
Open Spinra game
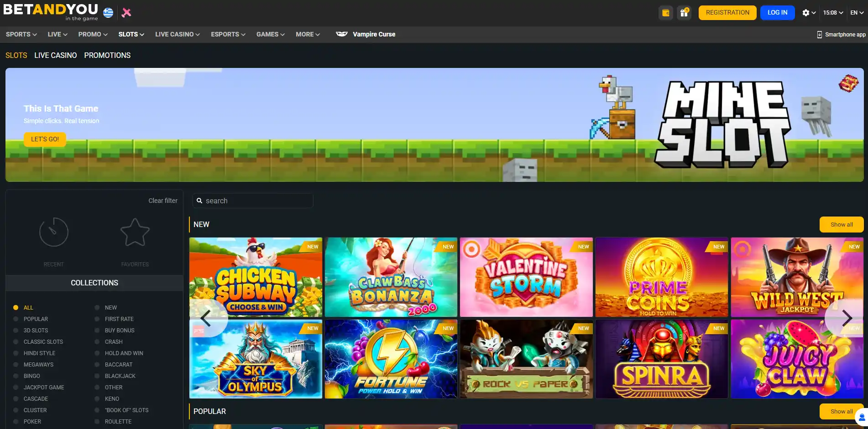(x=662, y=359)
